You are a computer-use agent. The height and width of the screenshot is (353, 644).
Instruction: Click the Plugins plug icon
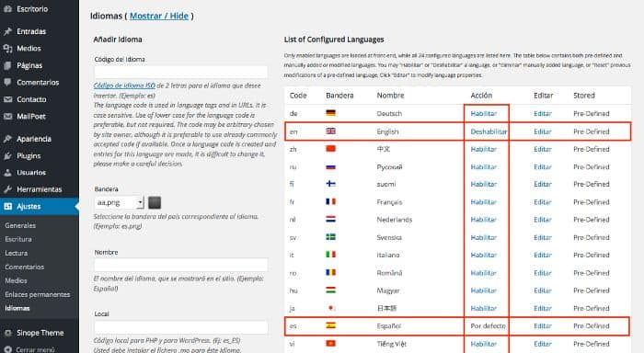pos(7,155)
